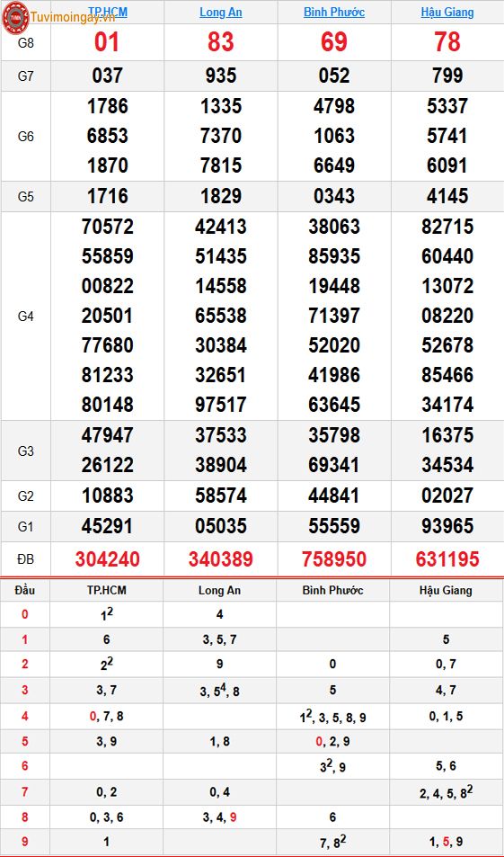Click G5 number 1716
The width and height of the screenshot is (504, 857).
107,196
